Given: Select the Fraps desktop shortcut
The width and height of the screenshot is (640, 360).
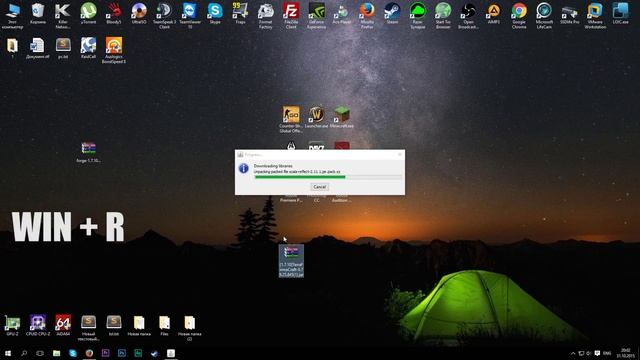Looking at the screenshot, I should tap(240, 13).
